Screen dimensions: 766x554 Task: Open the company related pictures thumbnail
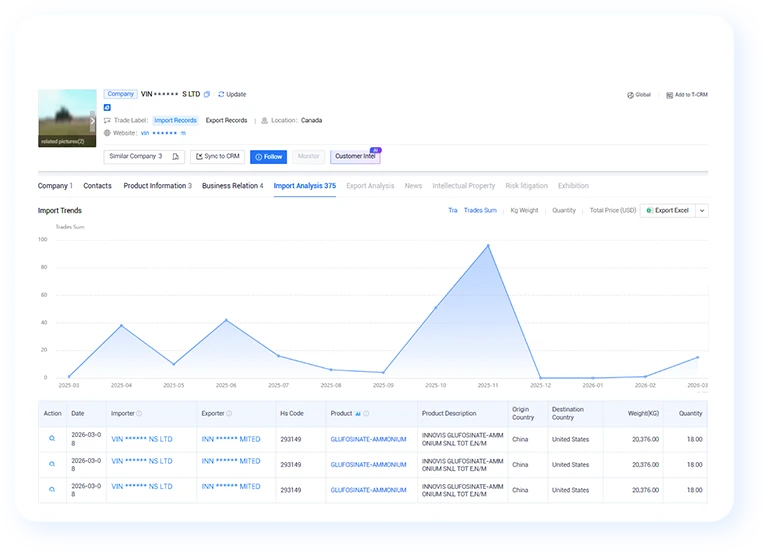coord(67,118)
